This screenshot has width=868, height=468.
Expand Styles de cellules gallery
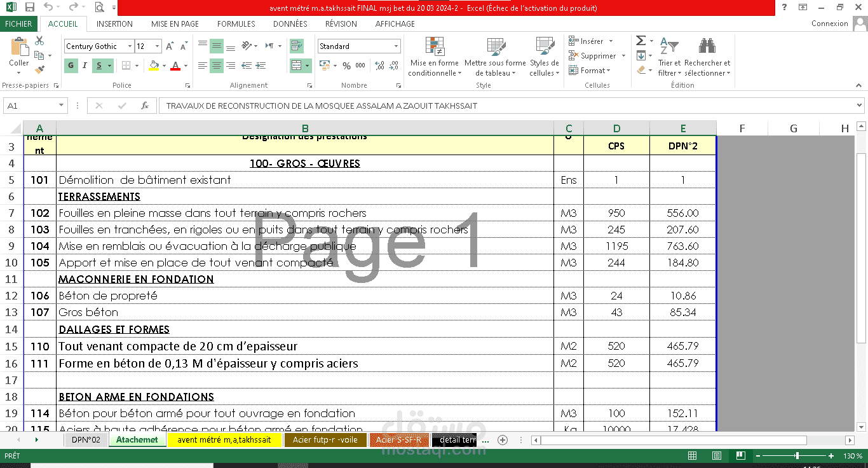[545, 57]
